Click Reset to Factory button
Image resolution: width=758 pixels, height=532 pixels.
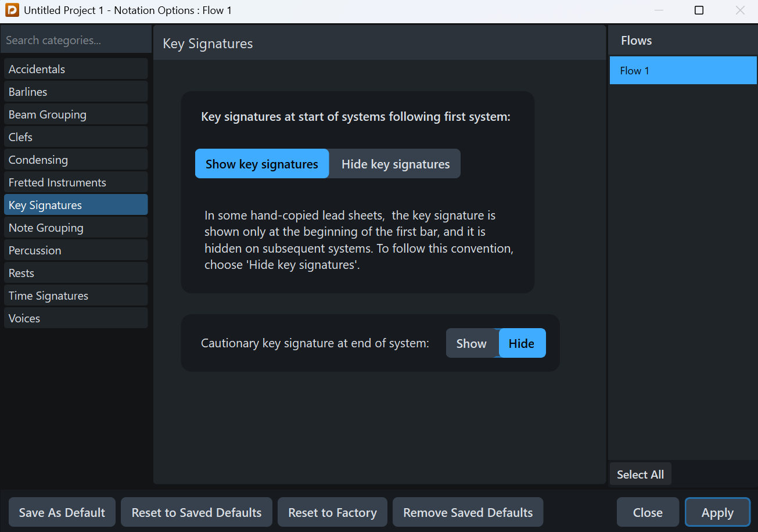click(x=332, y=512)
